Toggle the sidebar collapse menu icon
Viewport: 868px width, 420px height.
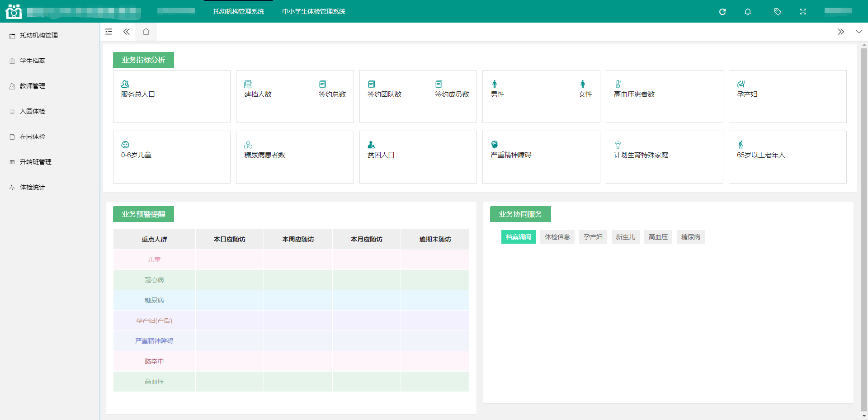108,32
